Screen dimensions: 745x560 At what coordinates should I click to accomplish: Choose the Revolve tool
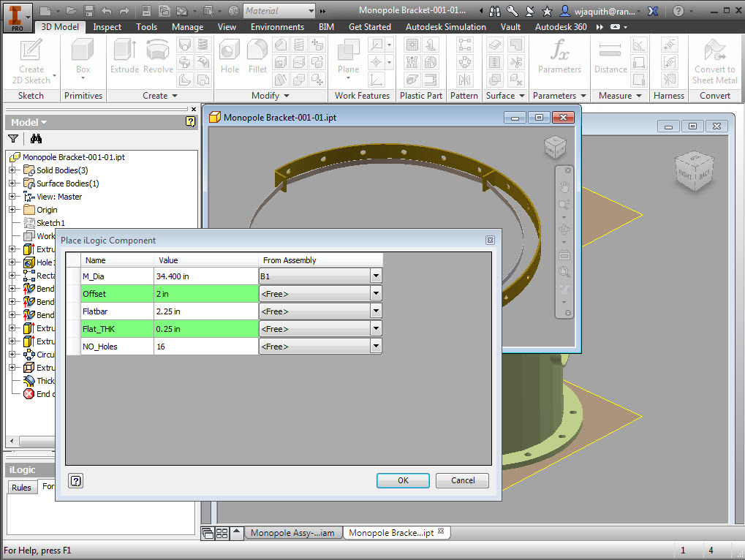tap(158, 56)
